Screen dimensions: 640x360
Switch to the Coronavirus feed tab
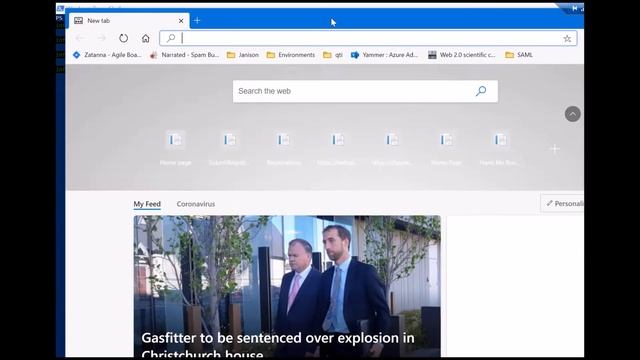coord(196,204)
